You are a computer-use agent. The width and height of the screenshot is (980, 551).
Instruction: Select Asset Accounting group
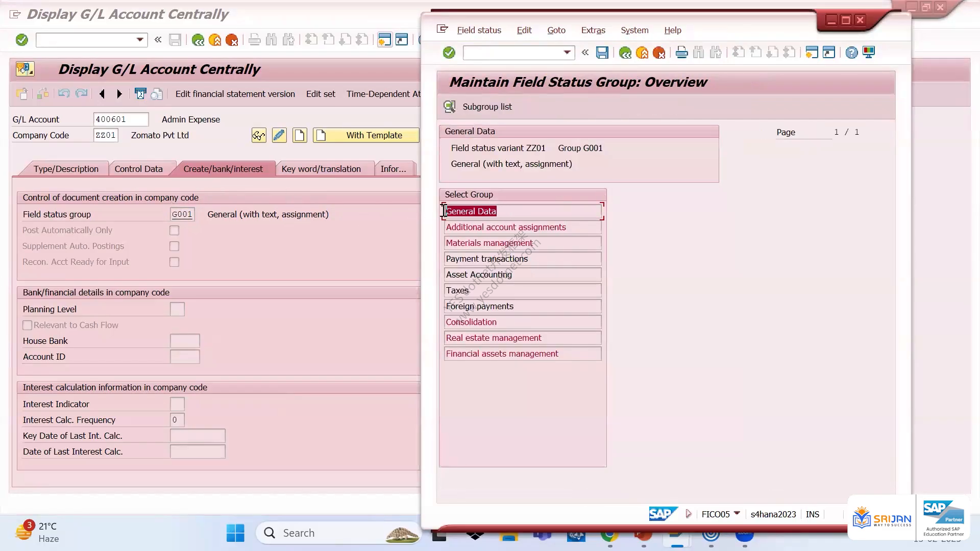[x=523, y=274]
